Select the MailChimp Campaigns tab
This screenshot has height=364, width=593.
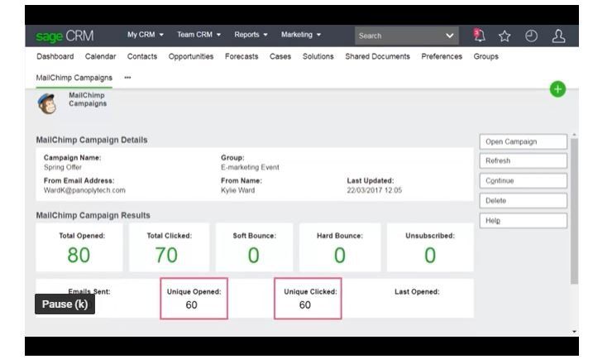click(x=74, y=78)
